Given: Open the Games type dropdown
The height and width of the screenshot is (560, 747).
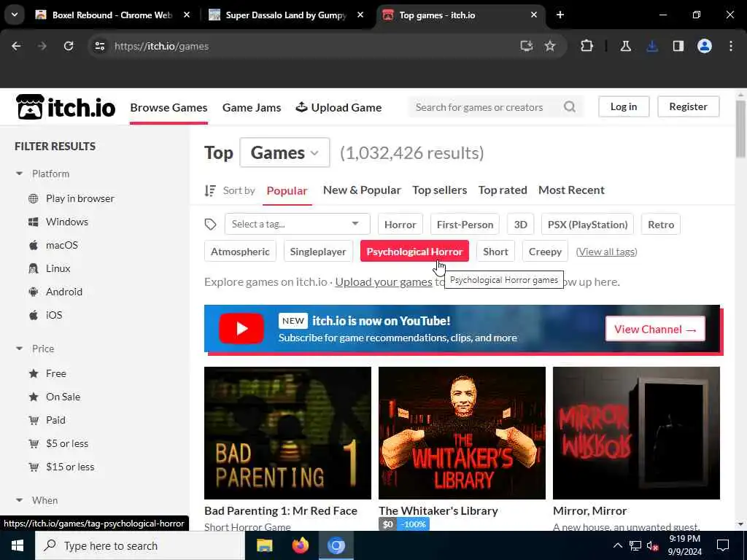Looking at the screenshot, I should pos(285,153).
